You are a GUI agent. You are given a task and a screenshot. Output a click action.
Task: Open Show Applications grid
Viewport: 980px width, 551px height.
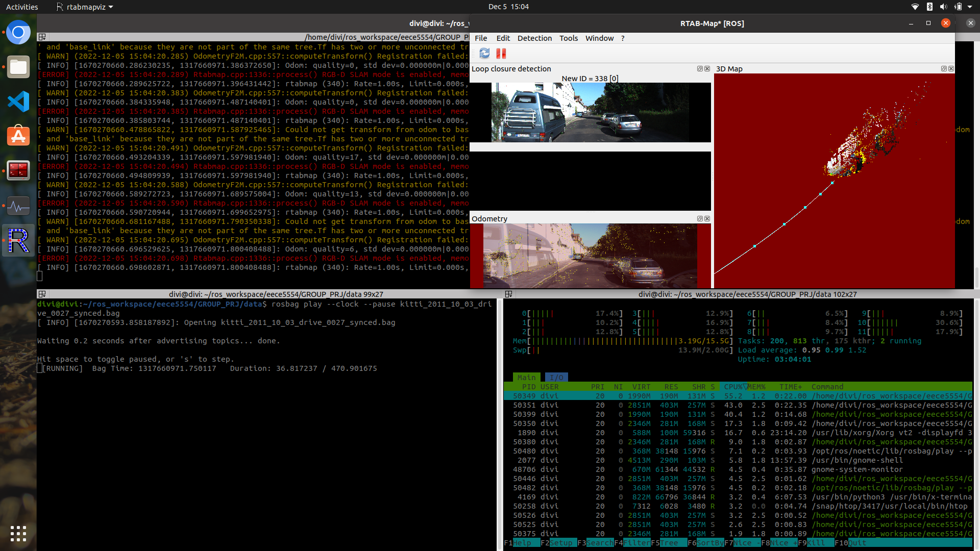[18, 534]
